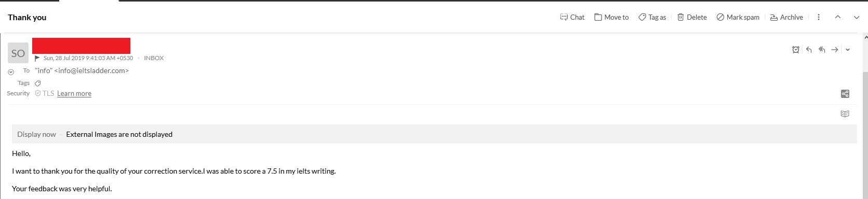The width and height of the screenshot is (868, 199).
Task: Go to next email with down chevron
Action: 857,17
